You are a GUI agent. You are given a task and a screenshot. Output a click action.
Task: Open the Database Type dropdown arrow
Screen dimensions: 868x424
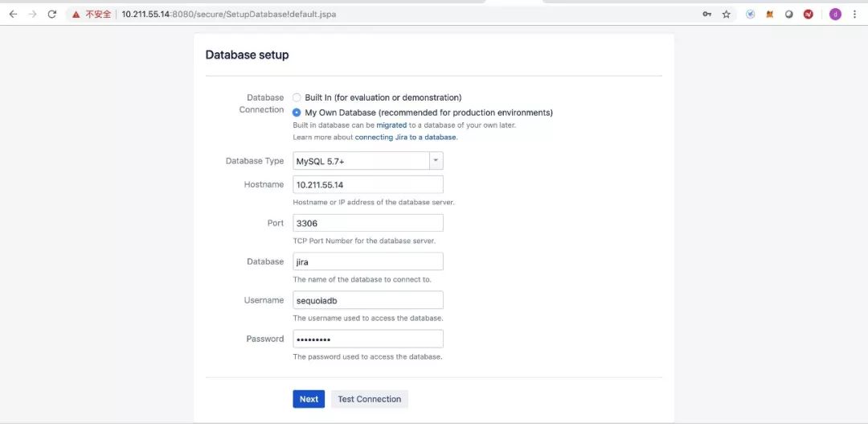click(x=436, y=161)
